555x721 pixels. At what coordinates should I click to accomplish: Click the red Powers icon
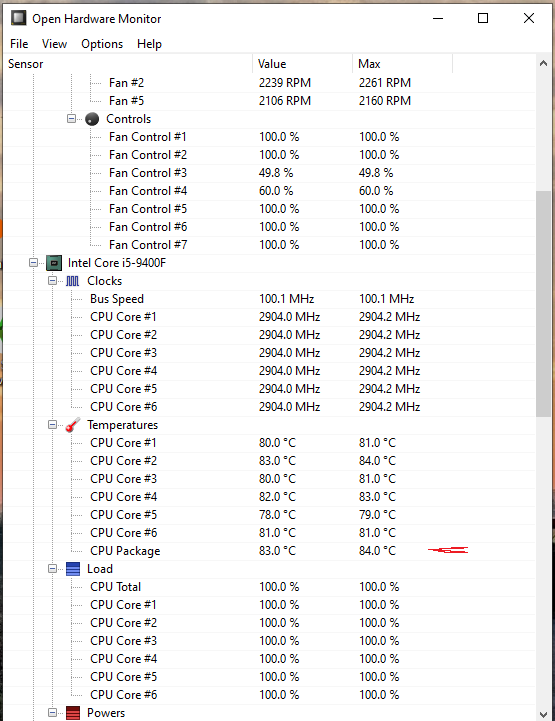click(73, 713)
